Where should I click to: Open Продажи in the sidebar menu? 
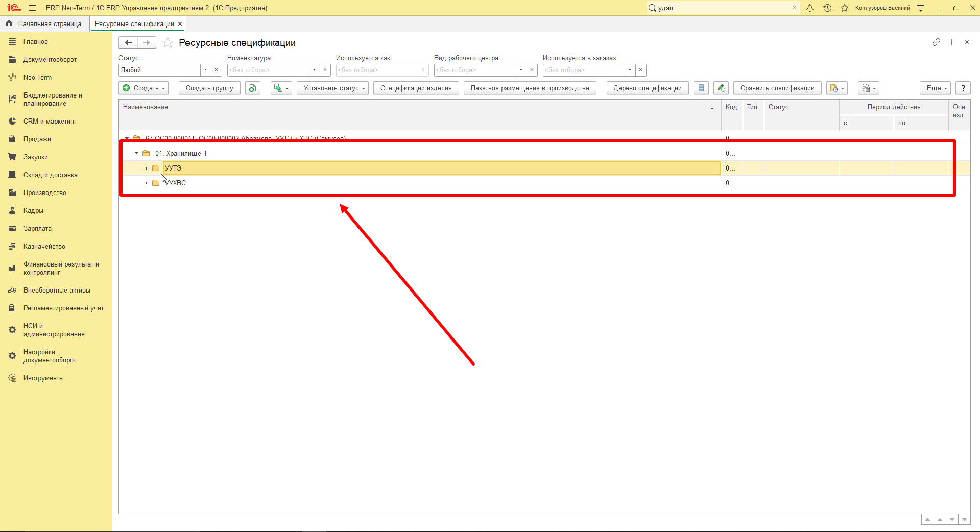pos(37,139)
